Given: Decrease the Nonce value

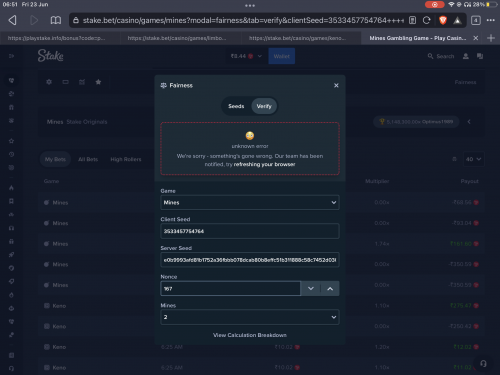Looking at the screenshot, I should (311, 288).
